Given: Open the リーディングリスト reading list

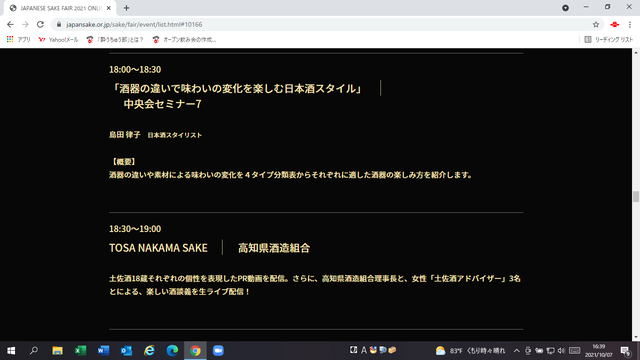Looking at the screenshot, I should tap(609, 40).
